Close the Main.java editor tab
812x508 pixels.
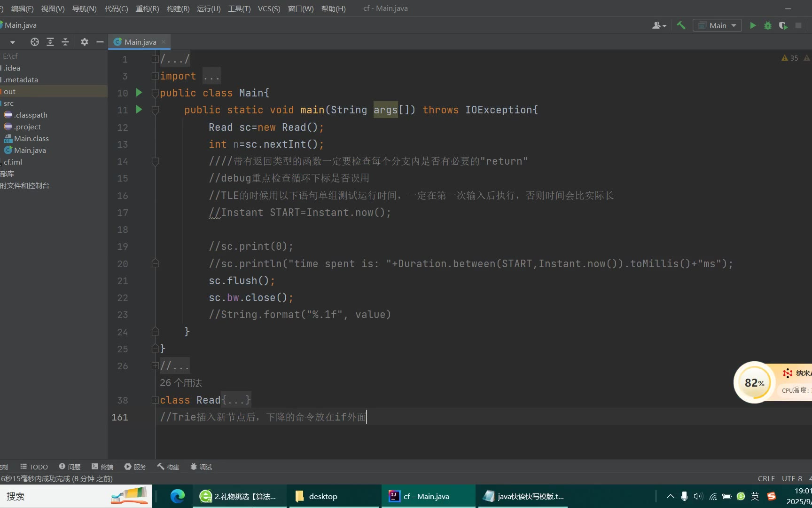164,42
